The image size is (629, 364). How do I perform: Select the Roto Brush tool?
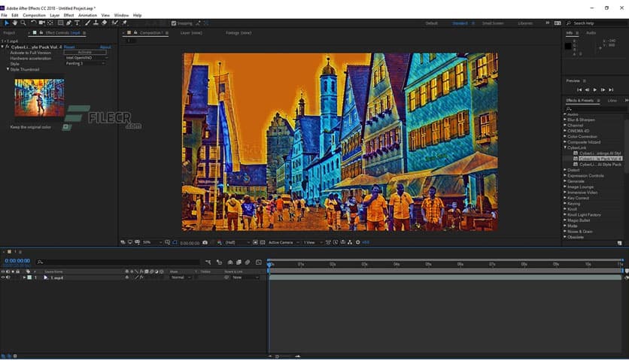(x=115, y=23)
